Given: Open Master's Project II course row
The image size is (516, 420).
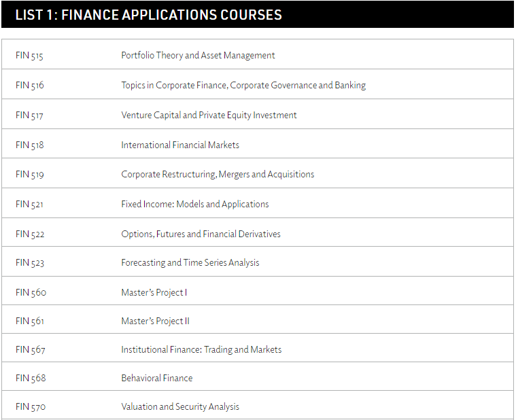Looking at the screenshot, I should point(258,319).
